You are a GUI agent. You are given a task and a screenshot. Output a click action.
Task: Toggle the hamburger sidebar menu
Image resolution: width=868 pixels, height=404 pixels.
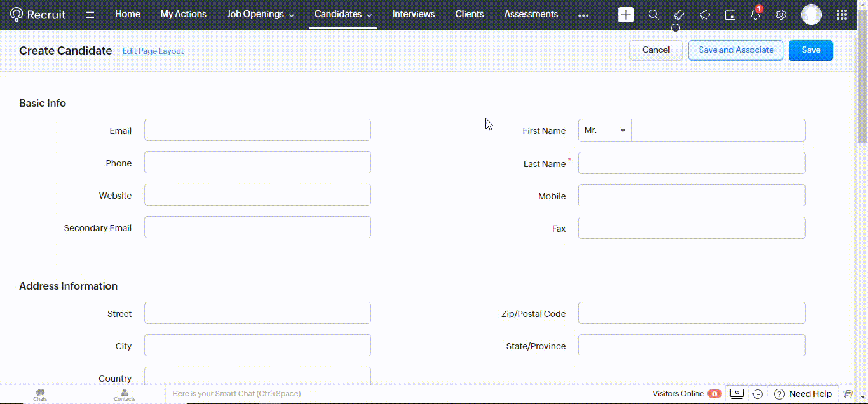pos(90,15)
